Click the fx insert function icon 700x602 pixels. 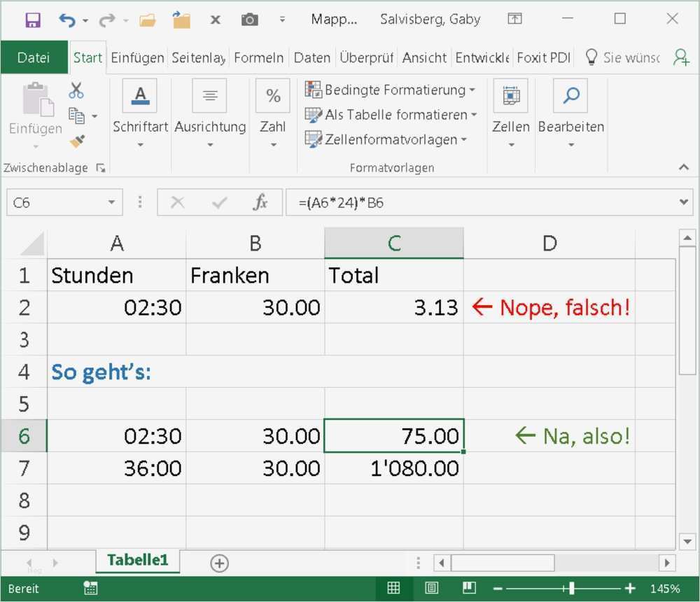260,203
